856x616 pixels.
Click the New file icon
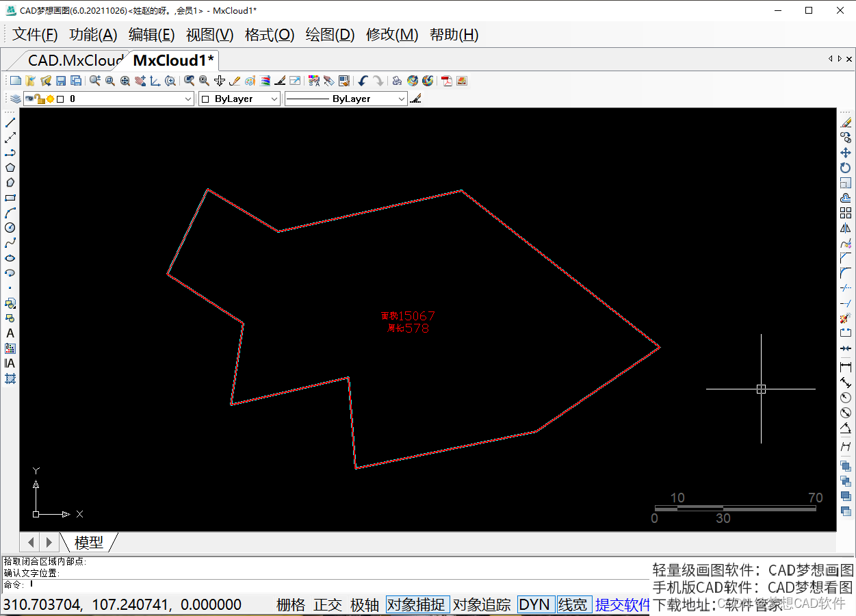pyautogui.click(x=15, y=81)
